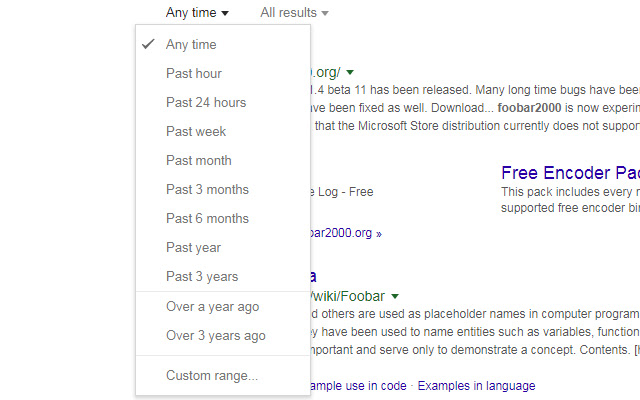Select Past 6 months option

[x=223, y=218]
